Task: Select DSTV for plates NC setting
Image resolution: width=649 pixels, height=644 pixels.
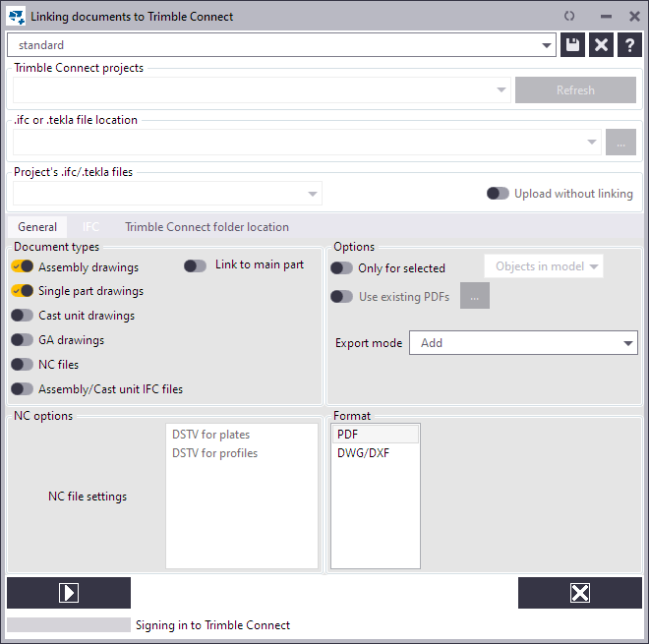Action: 242,435
